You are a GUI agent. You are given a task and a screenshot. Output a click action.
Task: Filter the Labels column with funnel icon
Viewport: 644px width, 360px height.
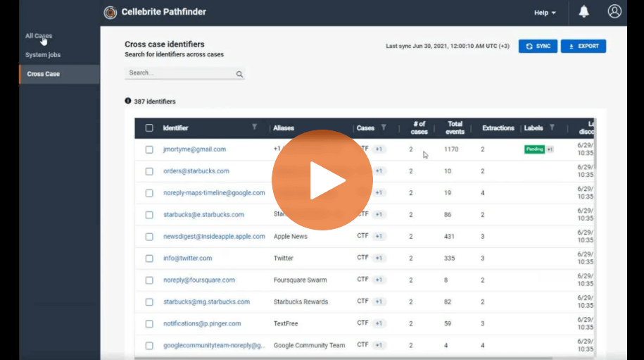pyautogui.click(x=552, y=128)
